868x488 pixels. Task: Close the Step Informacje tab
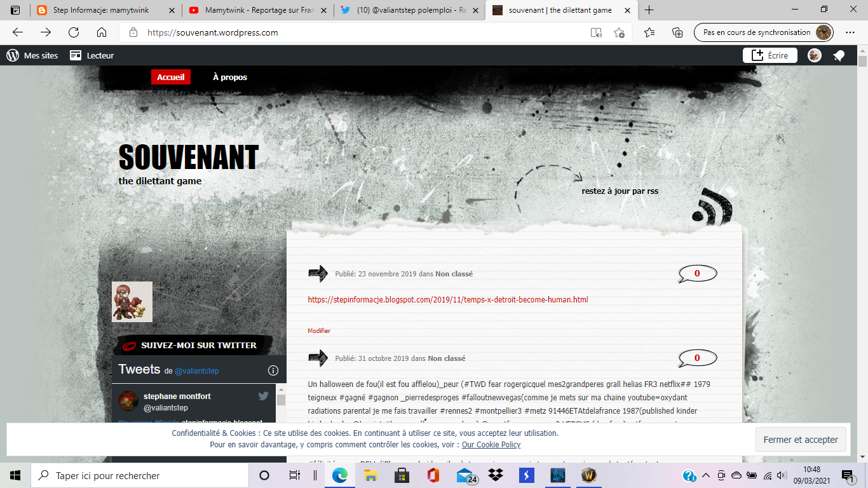click(x=172, y=10)
